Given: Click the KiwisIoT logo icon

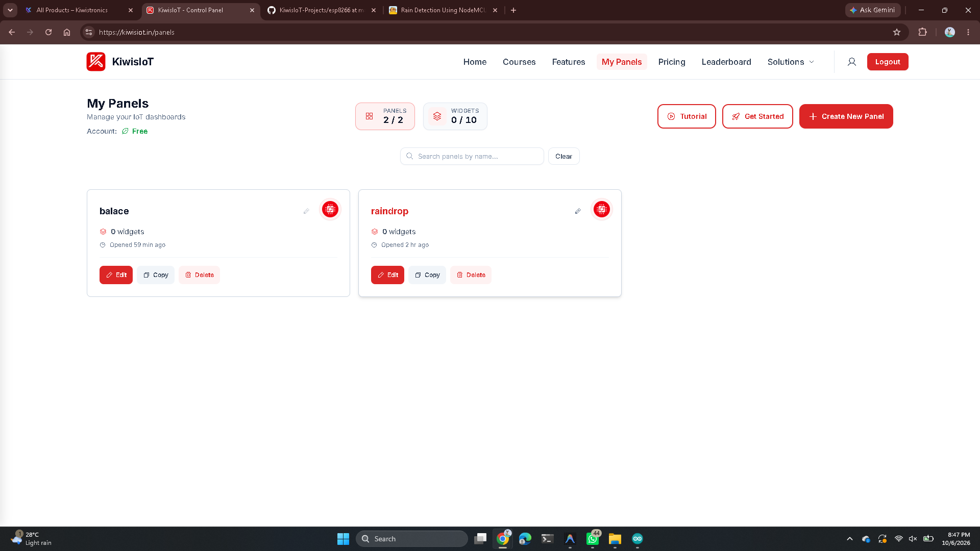Looking at the screenshot, I should 96,62.
